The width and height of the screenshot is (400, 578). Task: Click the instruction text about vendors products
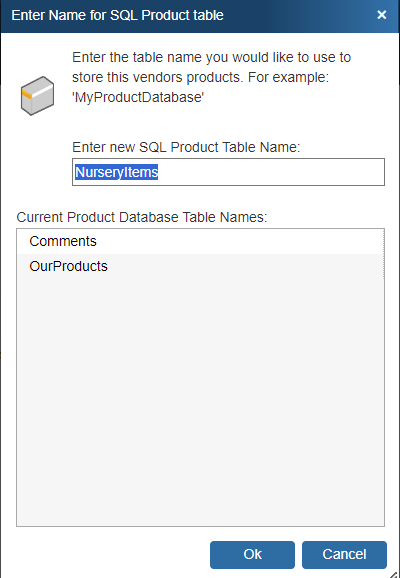[211, 67]
